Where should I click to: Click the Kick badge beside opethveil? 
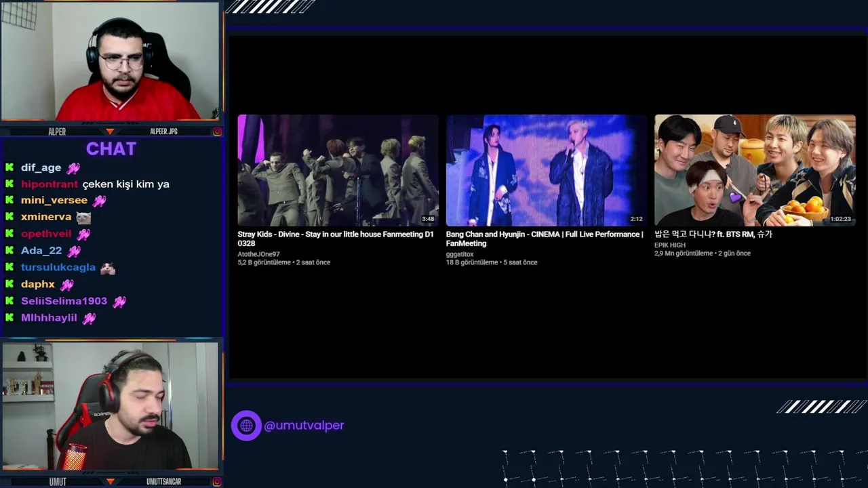coord(9,234)
